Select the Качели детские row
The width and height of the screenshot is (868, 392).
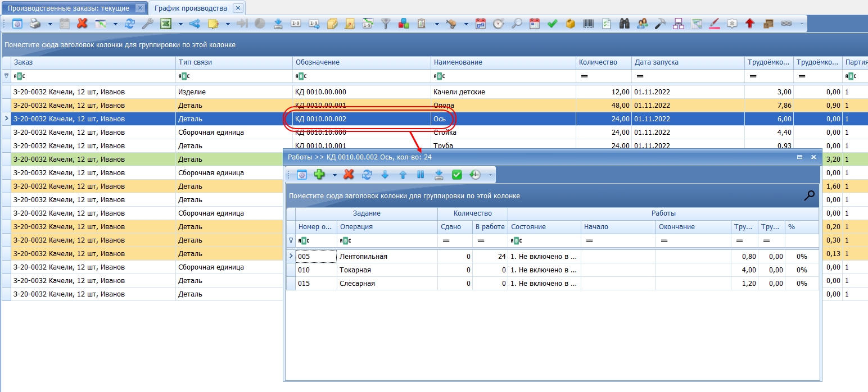(x=434, y=92)
